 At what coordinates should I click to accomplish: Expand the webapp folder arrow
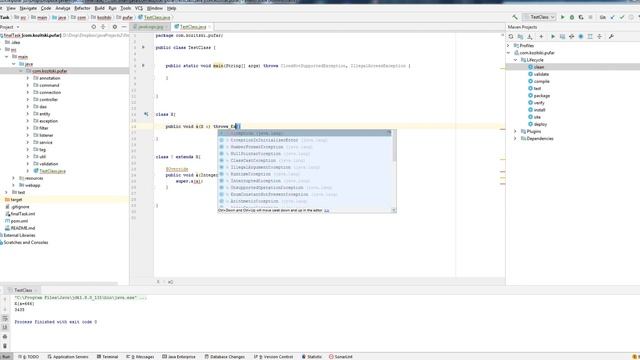13,185
